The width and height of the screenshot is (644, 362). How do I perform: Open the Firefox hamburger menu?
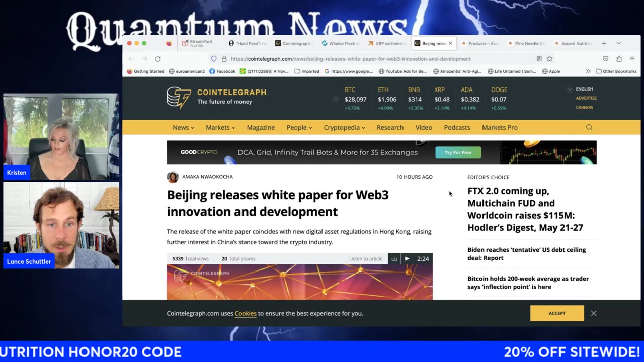(x=632, y=59)
